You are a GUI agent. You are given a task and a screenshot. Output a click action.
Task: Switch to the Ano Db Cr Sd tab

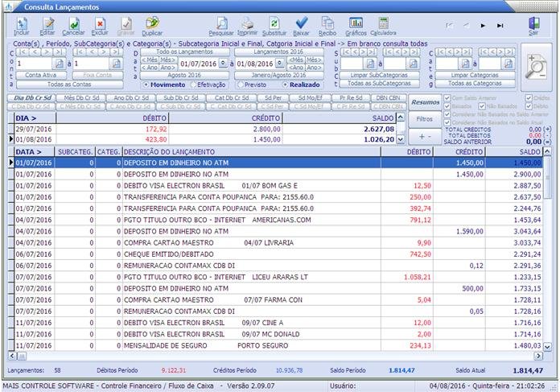(131, 98)
